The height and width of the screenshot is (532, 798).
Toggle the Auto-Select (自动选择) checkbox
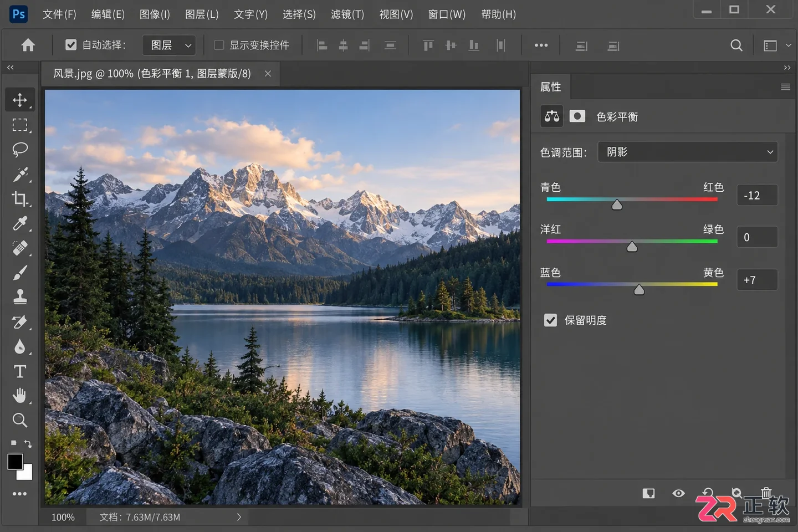(71, 45)
